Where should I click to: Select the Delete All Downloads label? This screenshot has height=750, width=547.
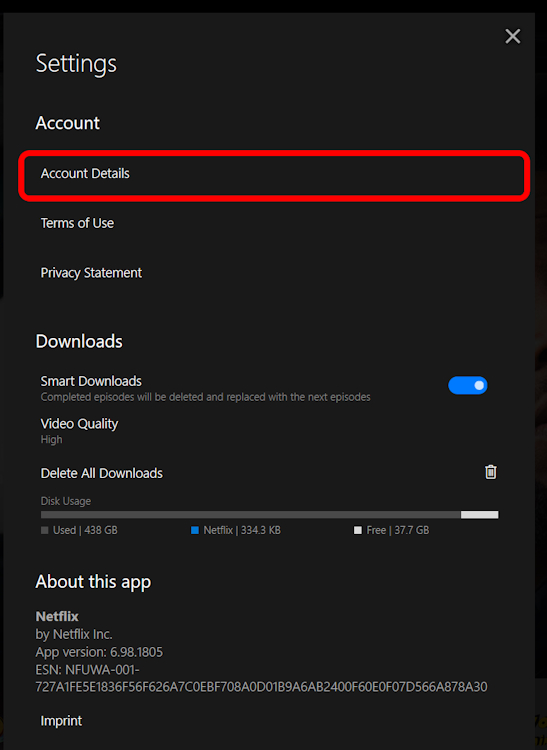coord(101,473)
